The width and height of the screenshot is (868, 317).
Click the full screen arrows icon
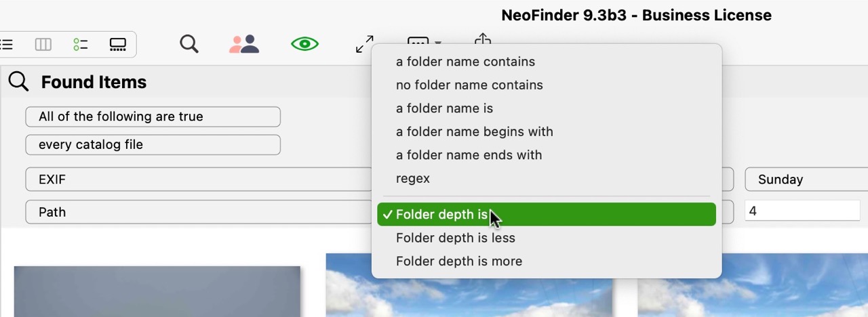pos(364,45)
